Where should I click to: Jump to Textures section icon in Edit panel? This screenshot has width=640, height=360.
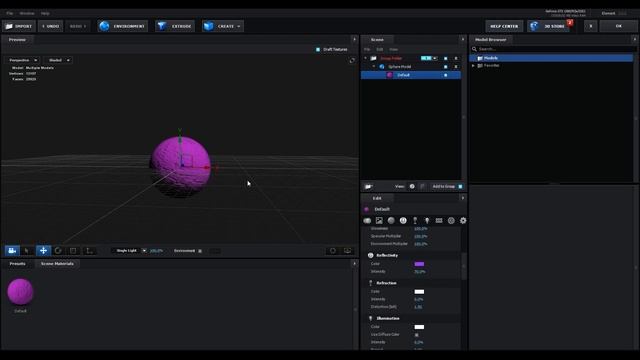click(379, 220)
